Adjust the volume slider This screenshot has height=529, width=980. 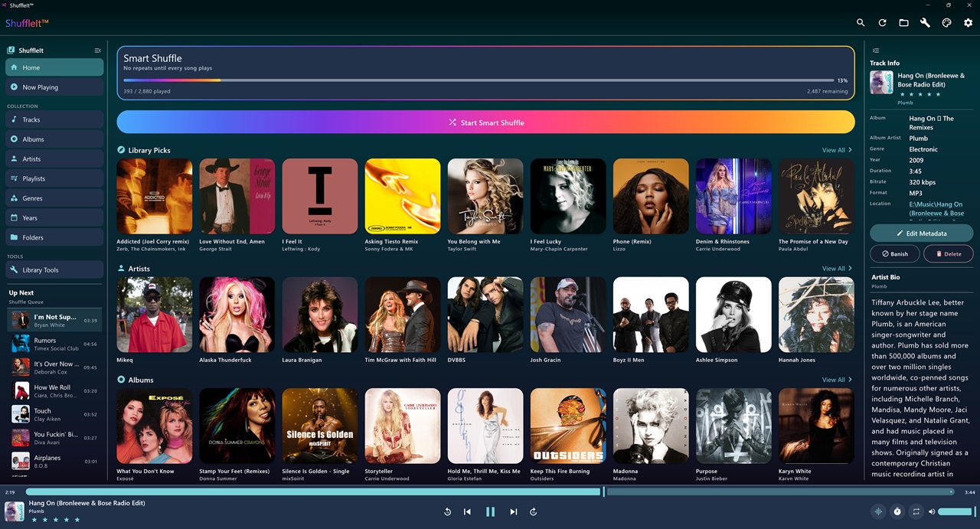click(x=955, y=511)
